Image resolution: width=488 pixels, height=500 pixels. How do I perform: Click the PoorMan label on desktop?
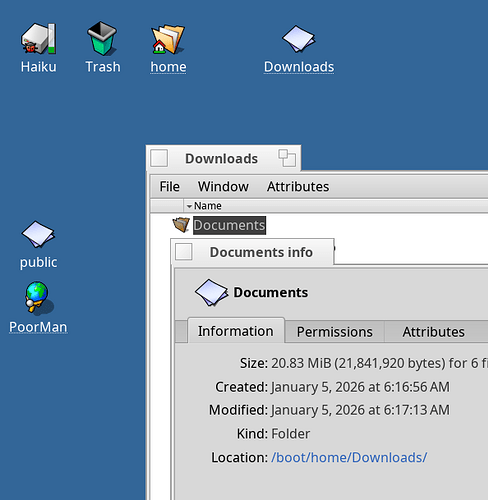38,327
